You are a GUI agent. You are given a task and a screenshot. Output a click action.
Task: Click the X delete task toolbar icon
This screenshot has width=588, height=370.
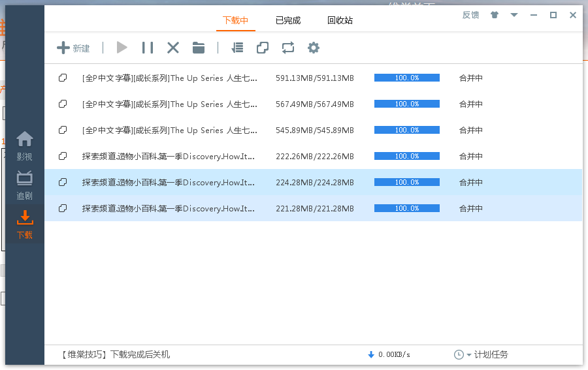173,48
